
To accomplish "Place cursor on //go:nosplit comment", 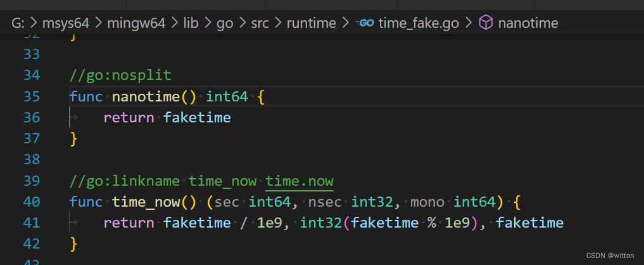I will (120, 75).
